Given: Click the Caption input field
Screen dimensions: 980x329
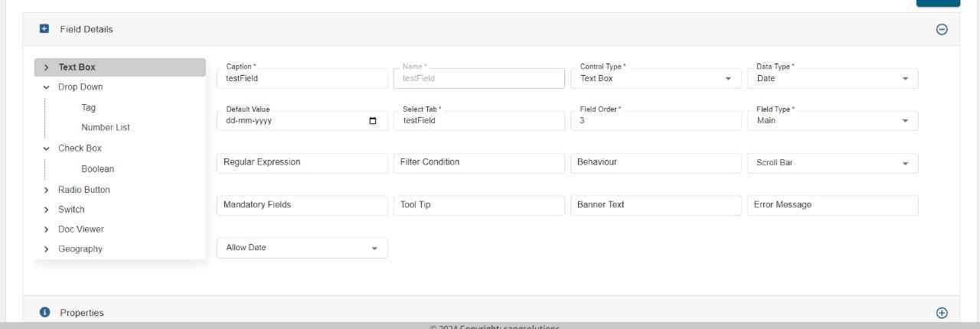Looking at the screenshot, I should [x=302, y=78].
